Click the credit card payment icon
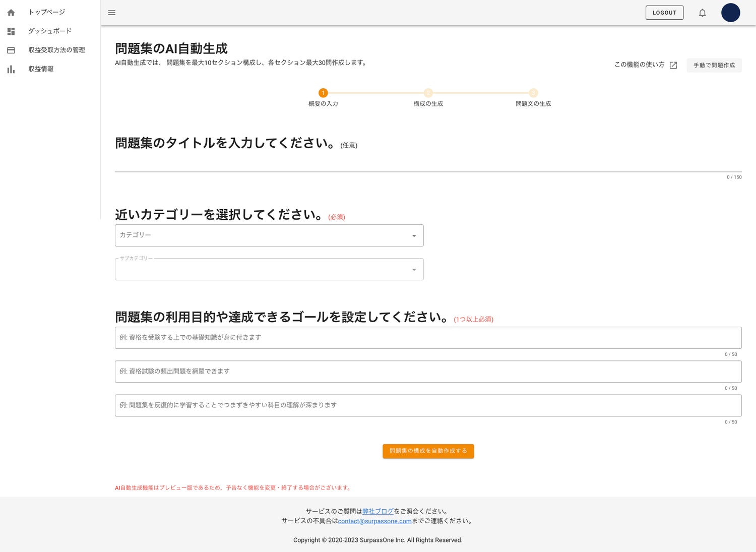 (x=11, y=50)
